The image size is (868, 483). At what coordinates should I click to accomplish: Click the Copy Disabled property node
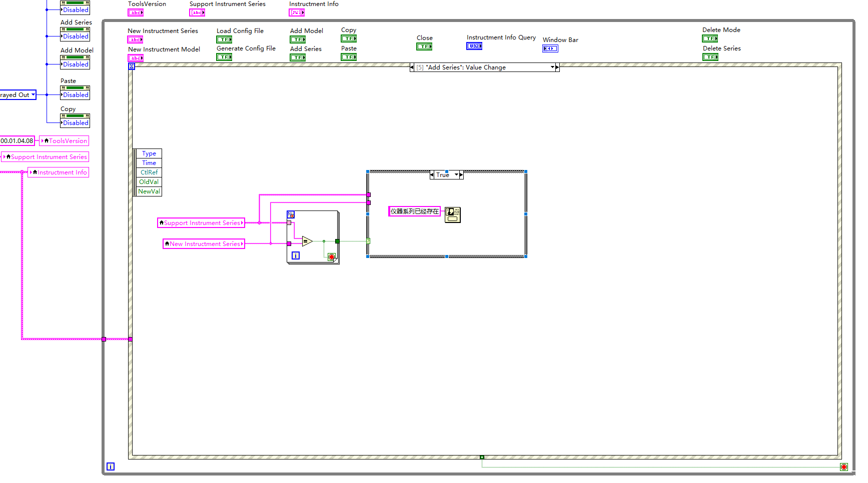tap(75, 120)
